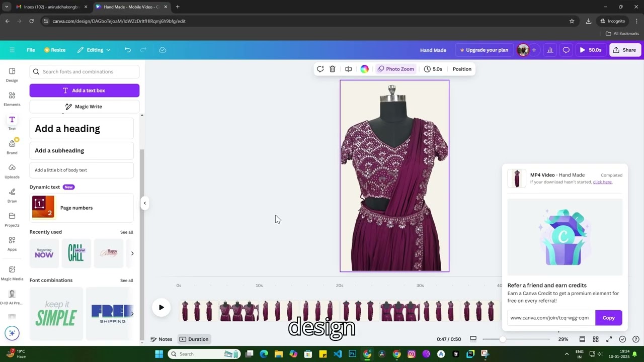Click the zoom slider handle at the bottom

(x=503, y=339)
